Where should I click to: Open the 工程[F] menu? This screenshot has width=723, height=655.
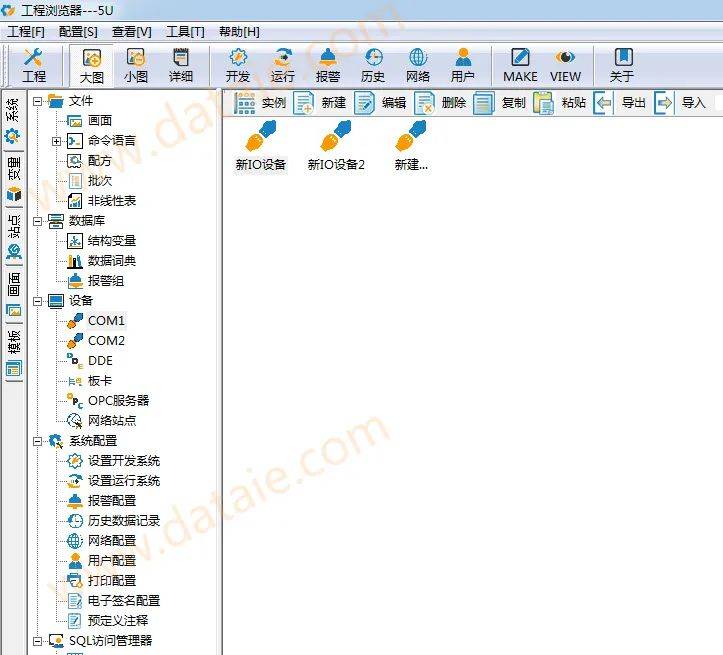(x=26, y=32)
